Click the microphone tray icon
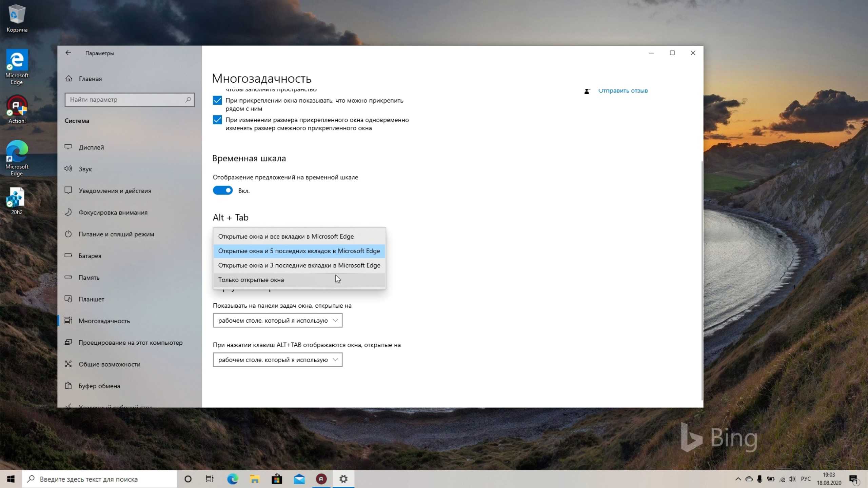868x488 pixels. (x=760, y=479)
